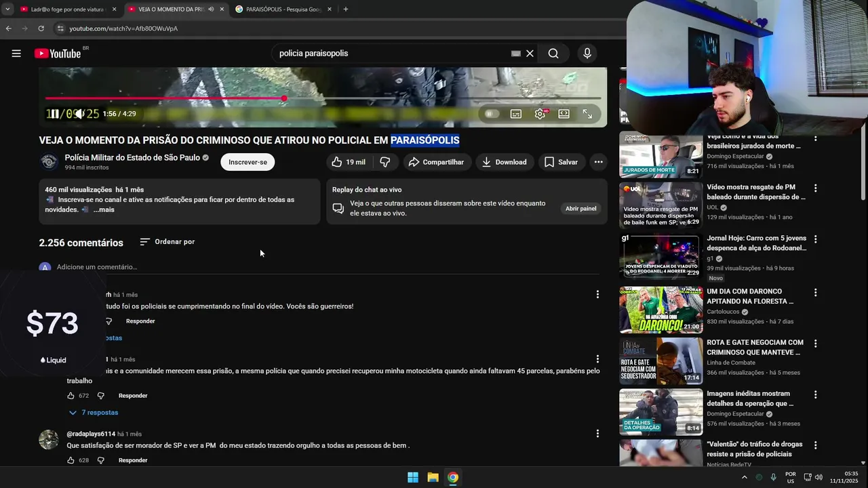This screenshot has width=868, height=488.
Task: Open Polícia Militar do Estado de São Paulo channel
Action: point(132,157)
